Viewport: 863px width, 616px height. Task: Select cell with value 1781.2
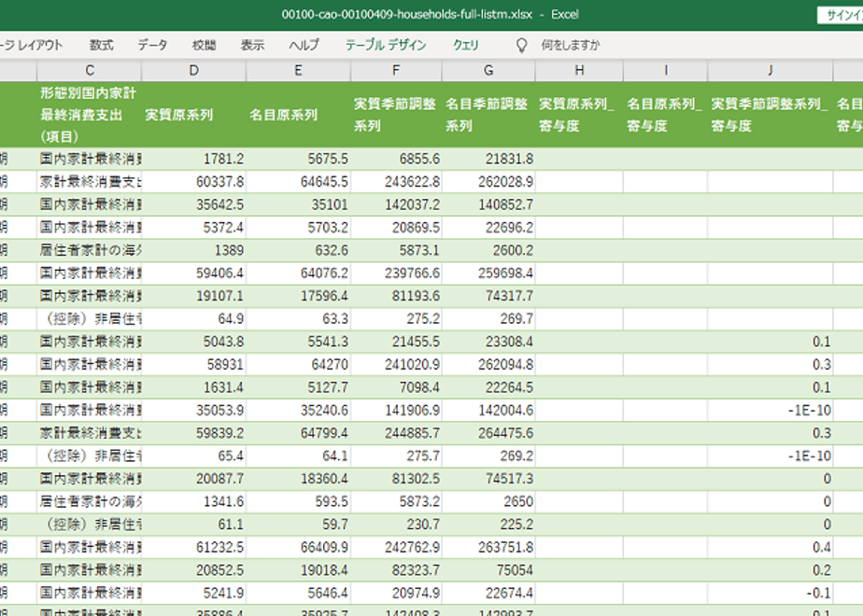[x=193, y=159]
